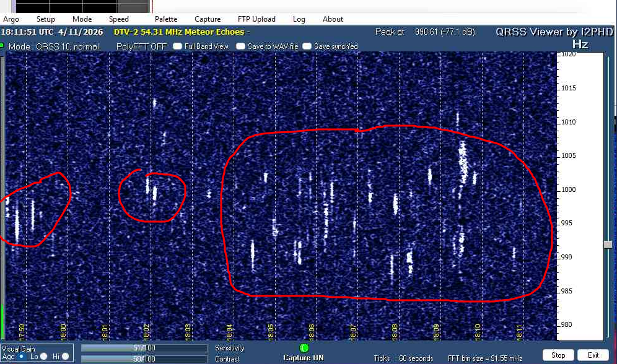Choose the Hi visual gain option
The height and width of the screenshot is (364, 617).
tap(65, 356)
